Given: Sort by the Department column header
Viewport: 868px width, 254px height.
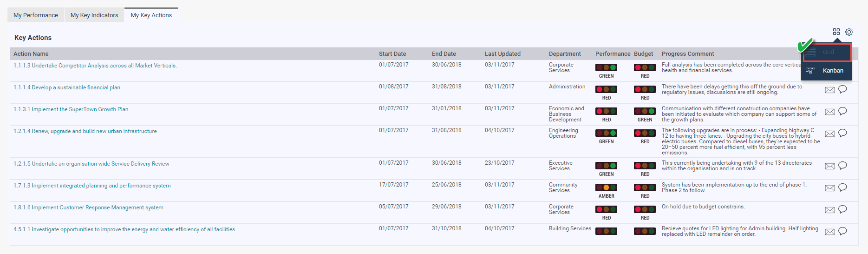Looking at the screenshot, I should coord(565,54).
